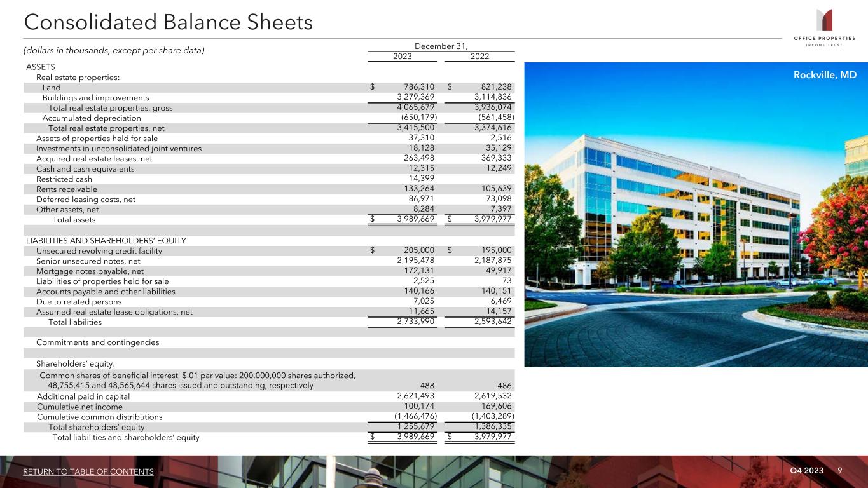Viewport: 868px width, 488px height.
Task: Select the 2022 column header
Action: coord(479,56)
